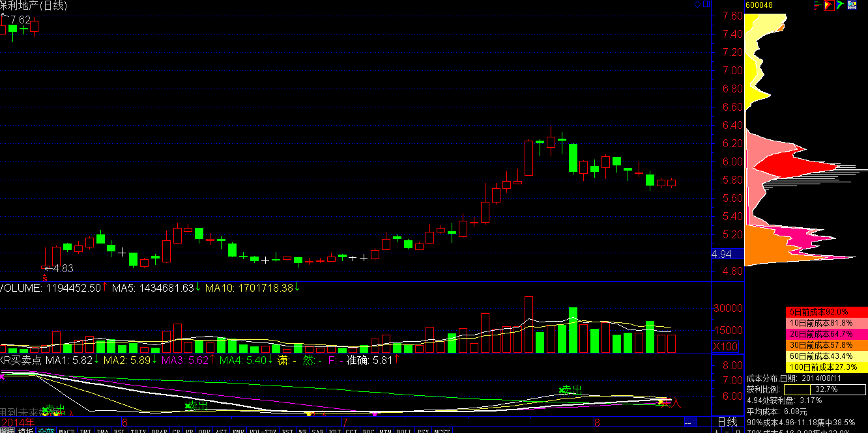Click the green 卖出 sell signal near August
The width and height of the screenshot is (868, 433).
570,390
